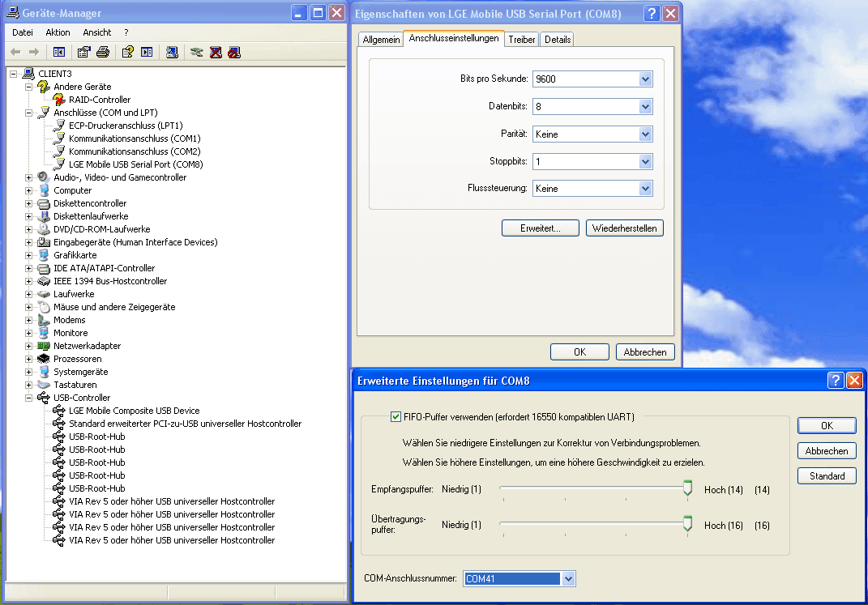Switch to the Allgemein tab
This screenshot has height=605, width=868.
(381, 39)
